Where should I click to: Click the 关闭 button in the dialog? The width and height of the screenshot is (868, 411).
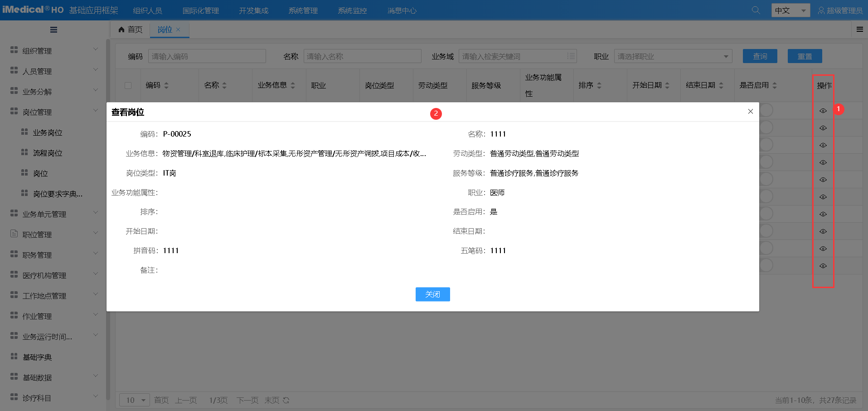tap(432, 294)
